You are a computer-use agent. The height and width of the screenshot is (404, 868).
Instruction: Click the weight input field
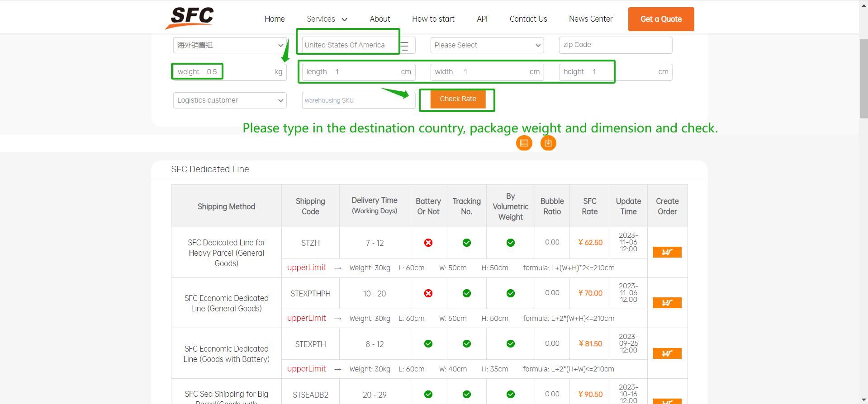230,72
